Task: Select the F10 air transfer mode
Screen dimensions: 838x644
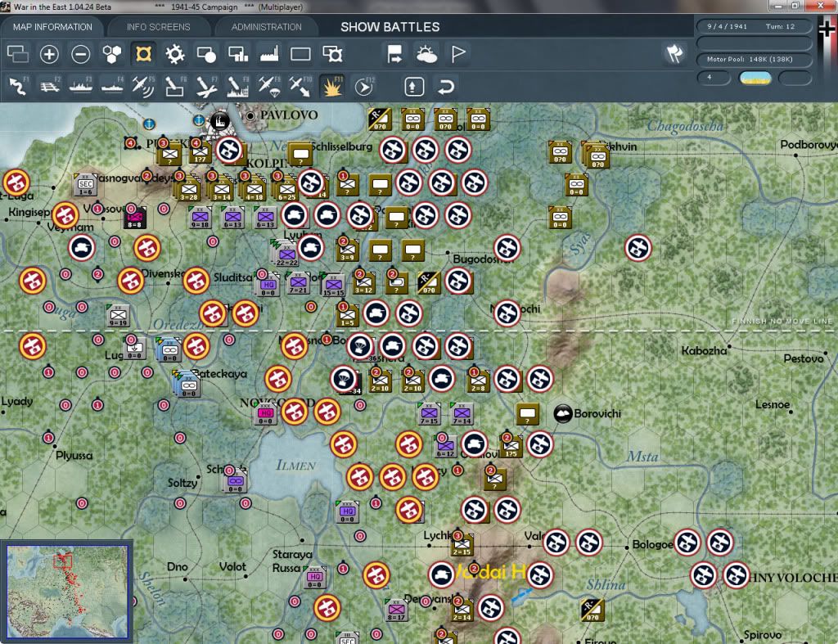Action: [300, 86]
